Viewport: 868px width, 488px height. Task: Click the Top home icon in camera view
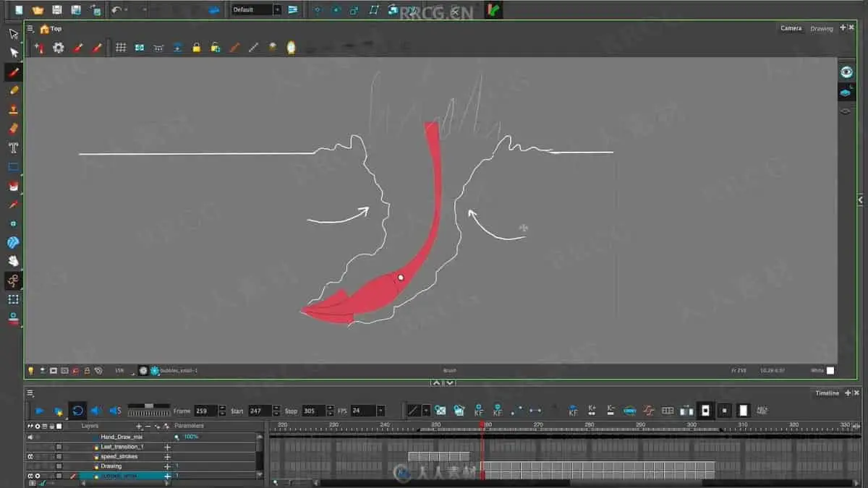point(45,29)
